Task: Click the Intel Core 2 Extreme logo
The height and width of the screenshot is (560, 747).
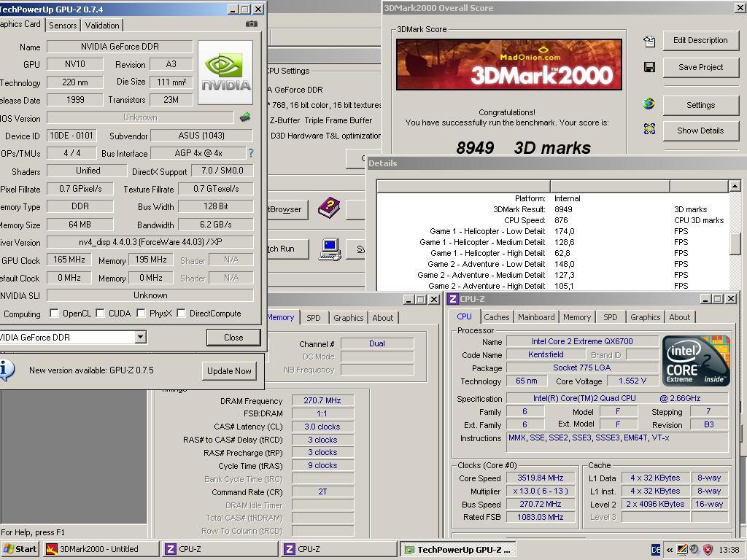Action: pyautogui.click(x=695, y=360)
